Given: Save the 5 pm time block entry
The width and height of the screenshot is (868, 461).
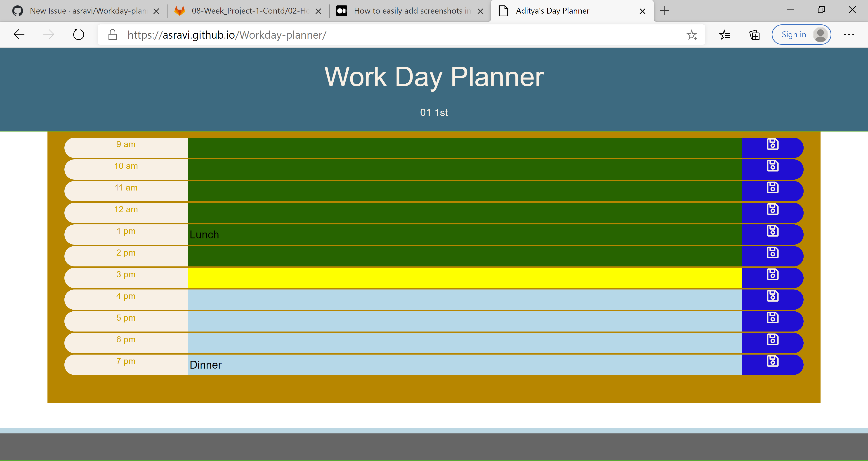Looking at the screenshot, I should coord(773,318).
